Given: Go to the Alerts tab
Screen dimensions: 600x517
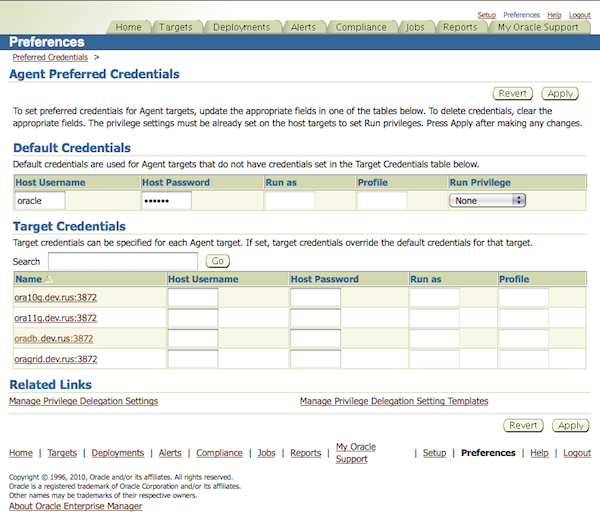Looking at the screenshot, I should 303,27.
